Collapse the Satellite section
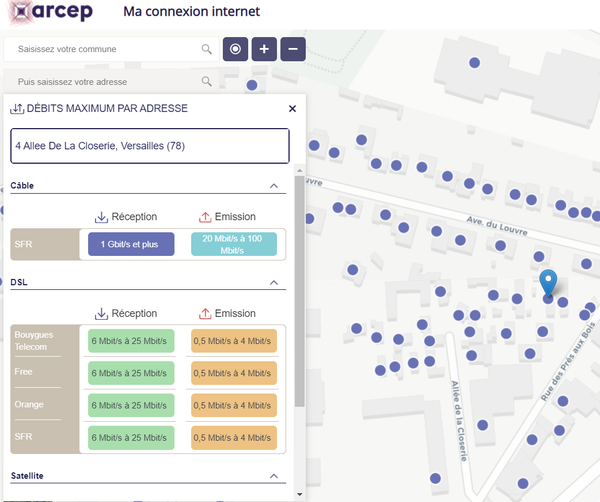600x502 pixels. 274,476
